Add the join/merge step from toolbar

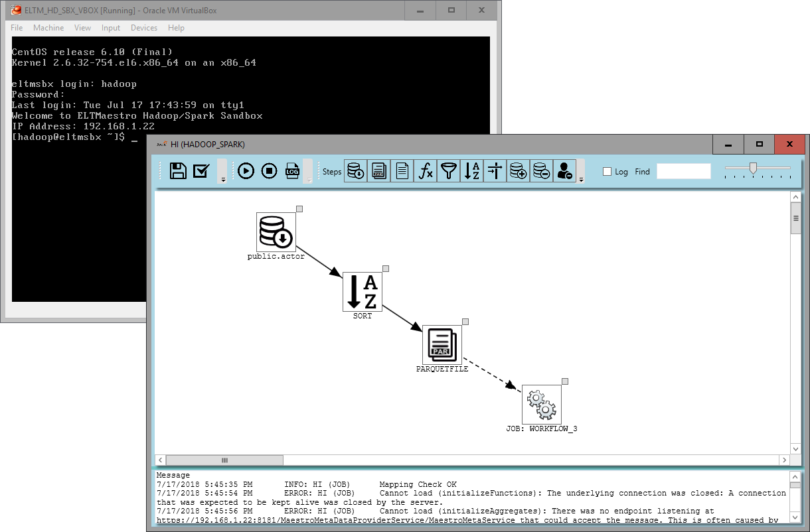(x=495, y=171)
